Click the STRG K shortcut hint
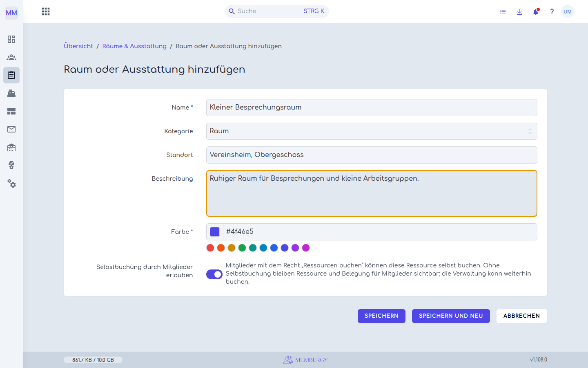Viewport: 588px width, 368px height. (x=314, y=11)
